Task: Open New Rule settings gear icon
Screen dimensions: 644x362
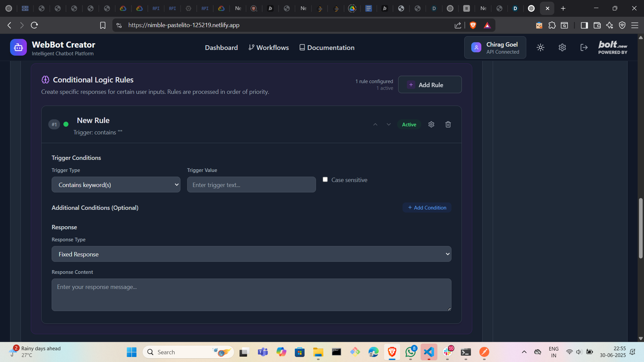Action: coord(431,125)
